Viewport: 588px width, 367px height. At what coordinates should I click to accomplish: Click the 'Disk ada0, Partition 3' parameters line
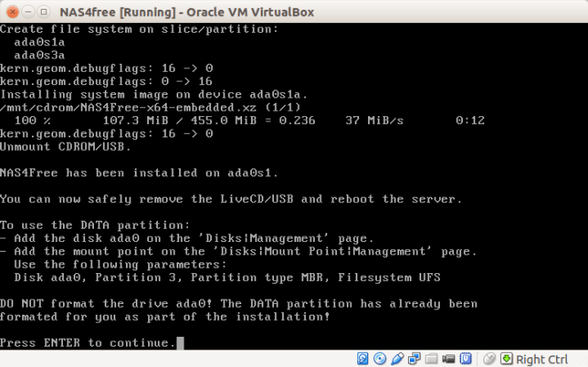point(227,277)
